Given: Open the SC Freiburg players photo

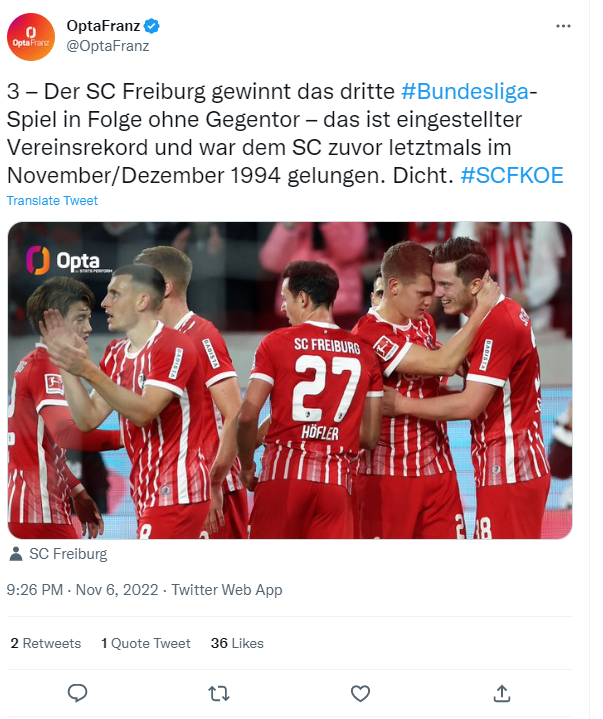Looking at the screenshot, I should coord(290,380).
